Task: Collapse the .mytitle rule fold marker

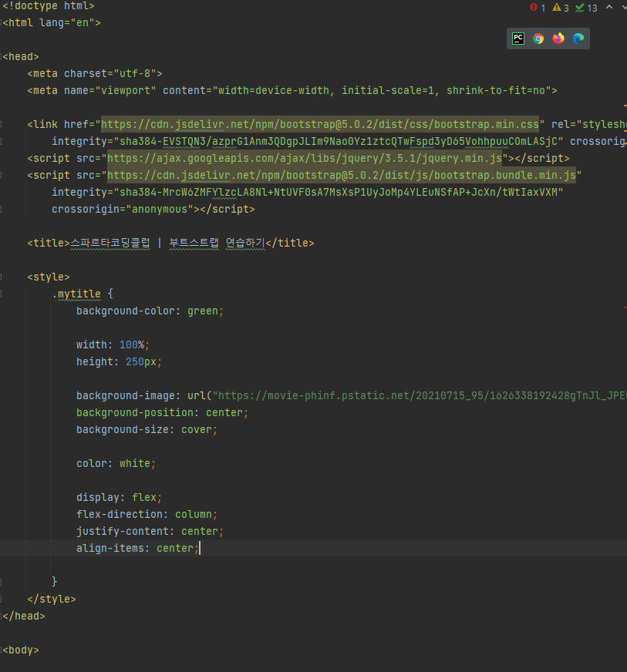Action: click(x=2, y=294)
